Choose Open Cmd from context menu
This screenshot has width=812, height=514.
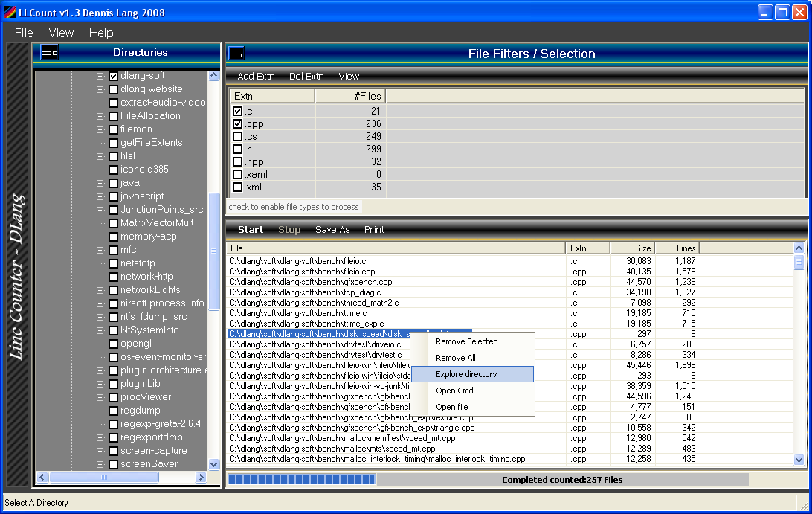[x=473, y=391]
